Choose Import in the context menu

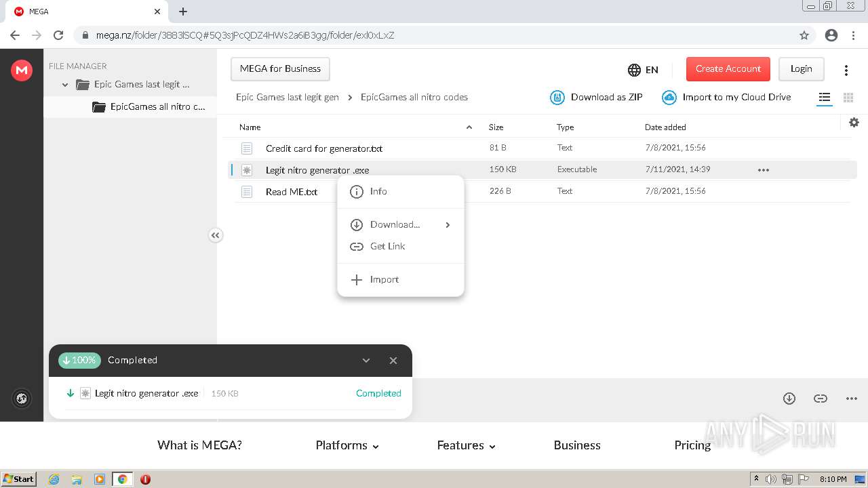point(400,280)
